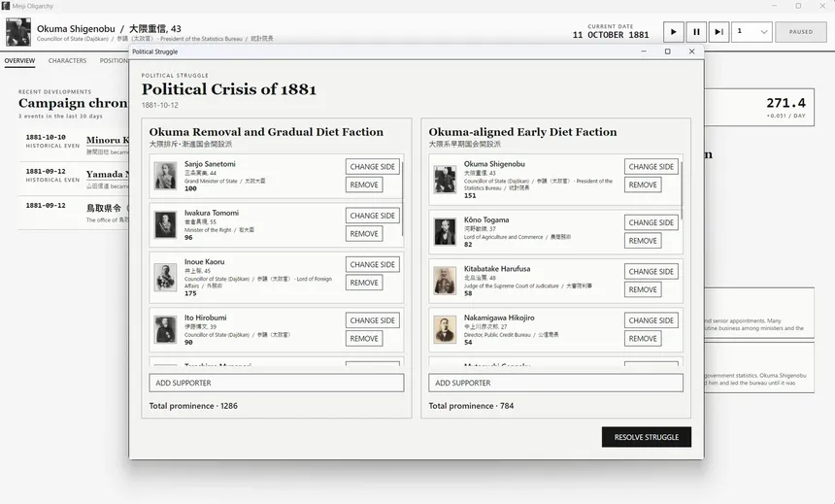This screenshot has width=835, height=504.
Task: Click the Okuma-aligned Early Diet Faction heading
Action: (523, 132)
